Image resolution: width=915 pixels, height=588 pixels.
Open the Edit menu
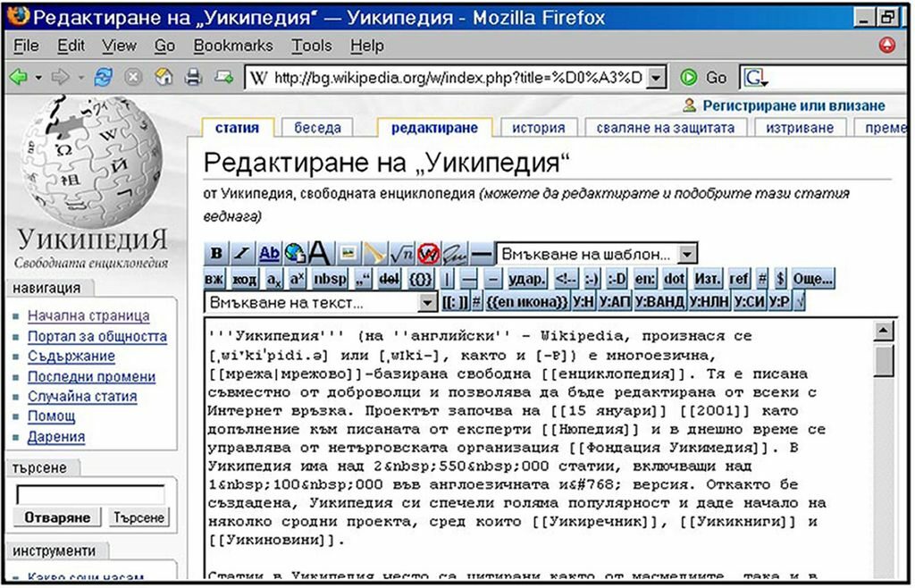tap(71, 46)
